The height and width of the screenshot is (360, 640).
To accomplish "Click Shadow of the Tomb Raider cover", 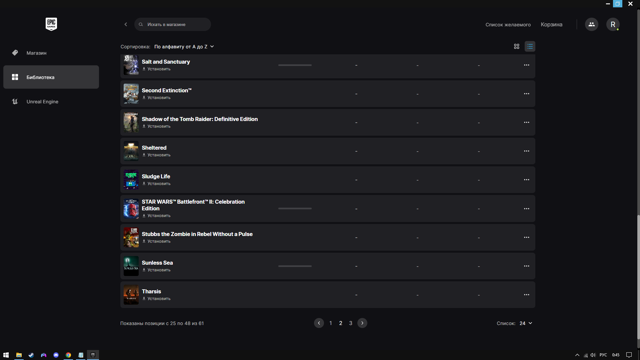I will point(131,122).
